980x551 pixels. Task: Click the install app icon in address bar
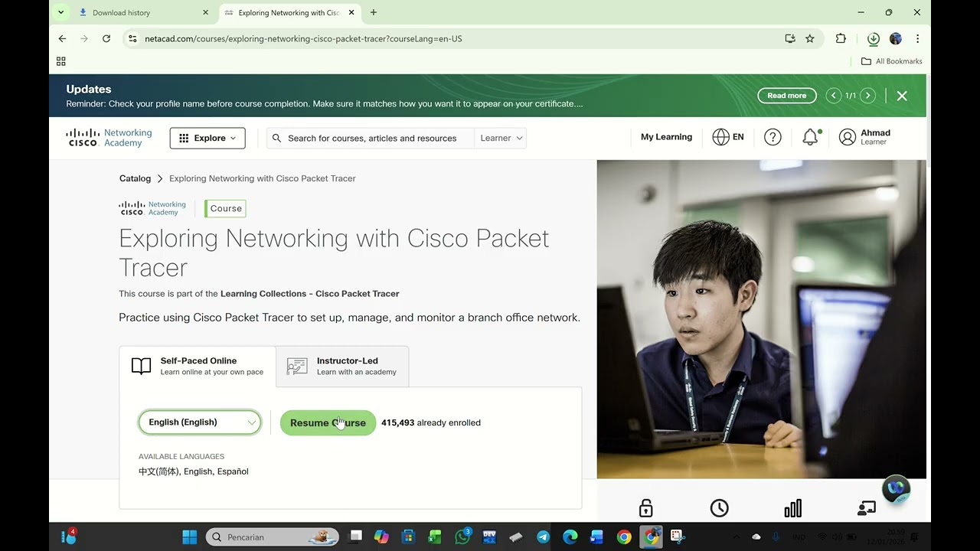(x=789, y=38)
